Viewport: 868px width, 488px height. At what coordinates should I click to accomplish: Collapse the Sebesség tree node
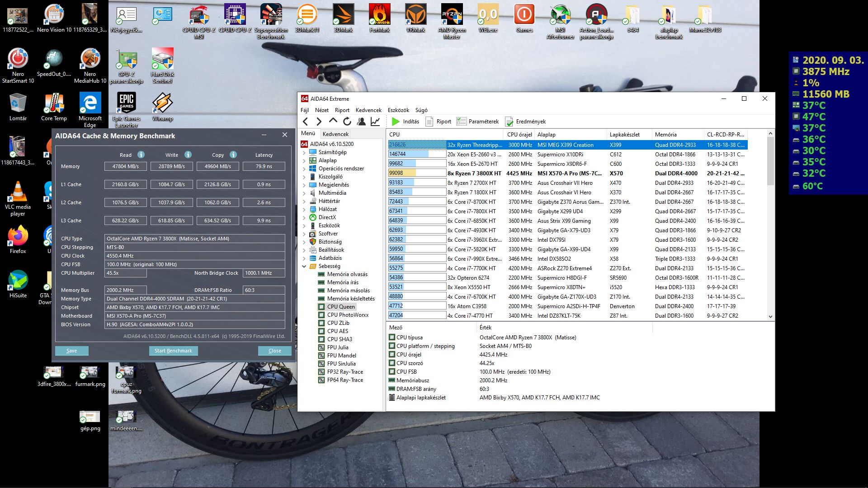(x=304, y=267)
